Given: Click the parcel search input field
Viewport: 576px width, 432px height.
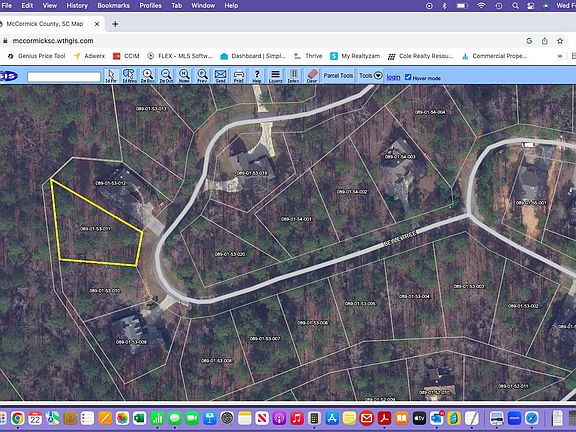Looking at the screenshot, I should click(64, 77).
